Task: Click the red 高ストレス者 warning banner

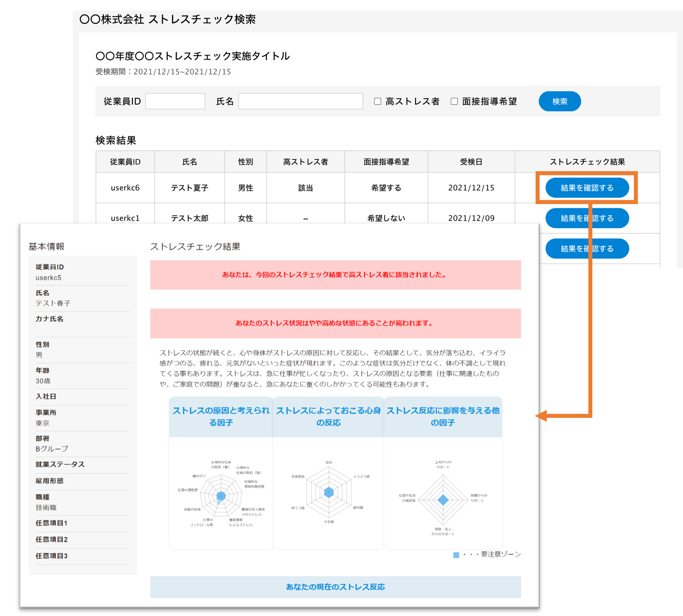Action: 335,275
